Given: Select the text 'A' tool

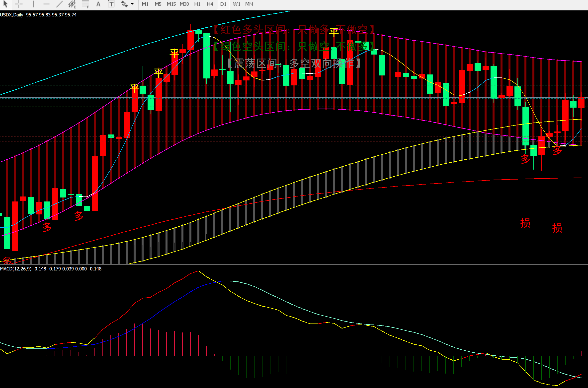Looking at the screenshot, I should [x=98, y=4].
